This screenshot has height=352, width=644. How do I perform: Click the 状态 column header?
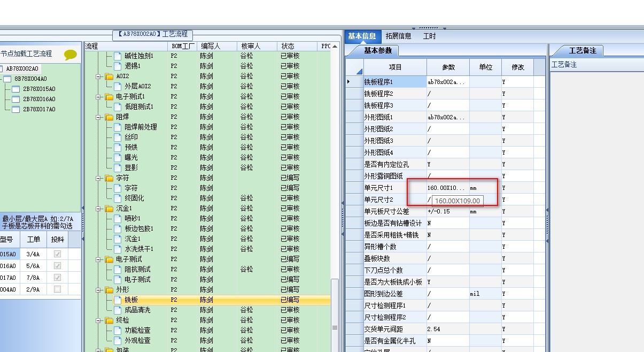(x=297, y=47)
